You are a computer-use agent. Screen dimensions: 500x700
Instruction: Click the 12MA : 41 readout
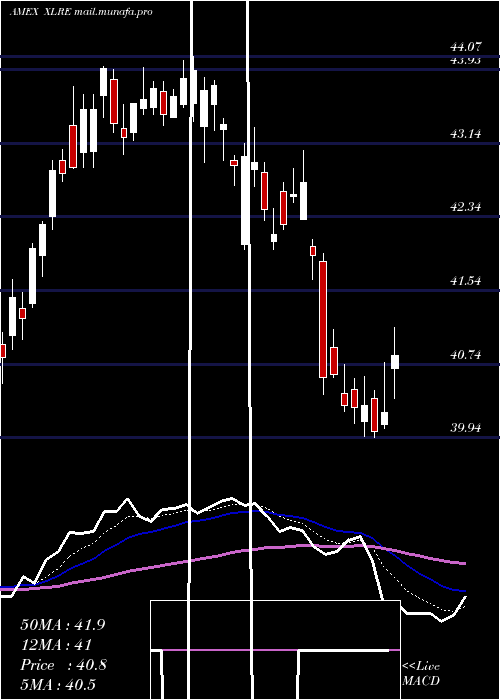pyautogui.click(x=56, y=645)
